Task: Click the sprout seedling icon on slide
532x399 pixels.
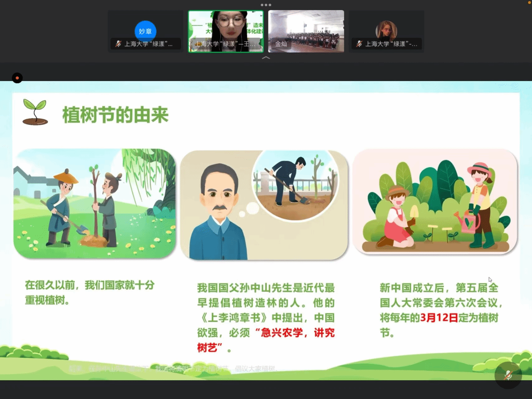Action: pos(35,112)
